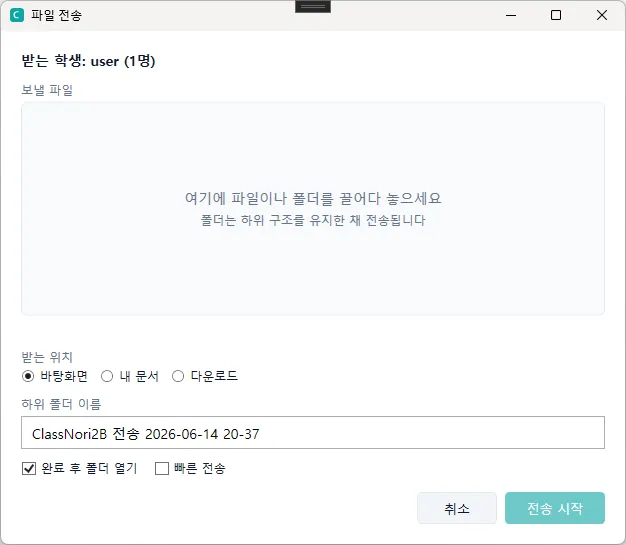
Task: Uncheck the 완료 후 폴더 열기 checkbox
Action: click(x=29, y=468)
